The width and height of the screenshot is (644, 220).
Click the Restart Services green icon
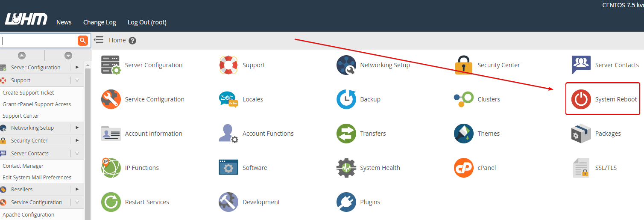pos(111,202)
